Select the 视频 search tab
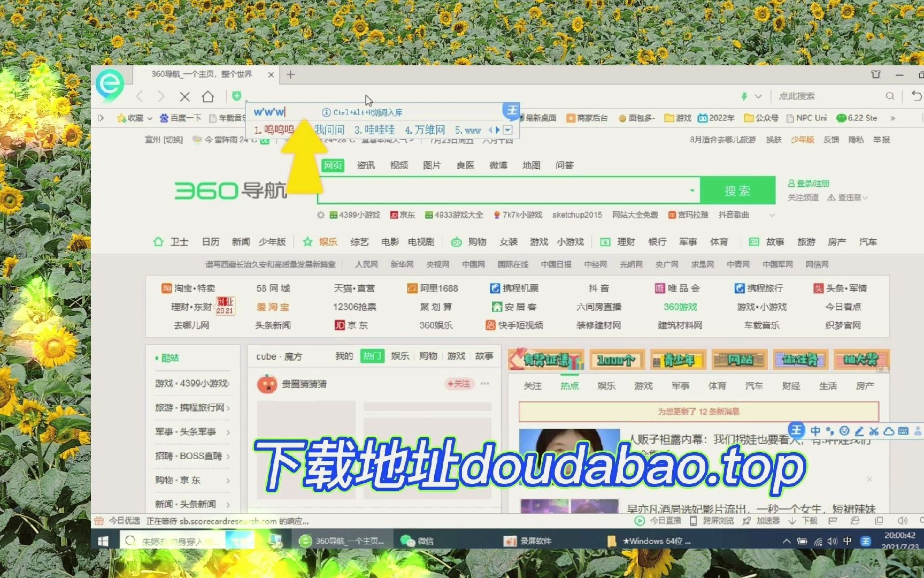 tap(399, 165)
